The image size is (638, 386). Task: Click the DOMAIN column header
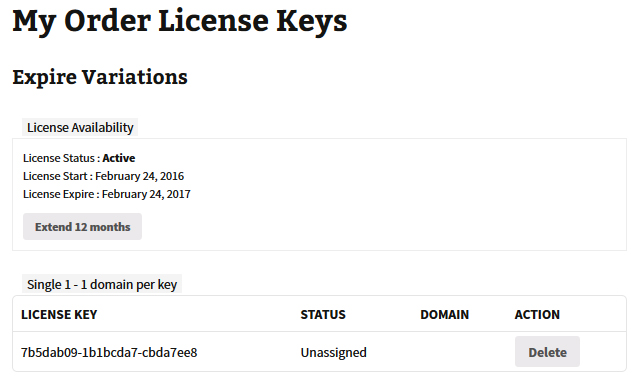point(444,314)
